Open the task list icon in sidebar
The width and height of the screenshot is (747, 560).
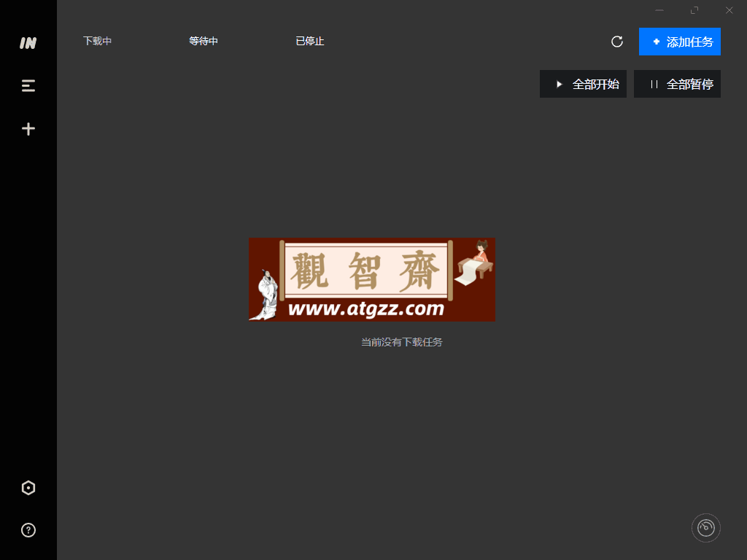(28, 86)
